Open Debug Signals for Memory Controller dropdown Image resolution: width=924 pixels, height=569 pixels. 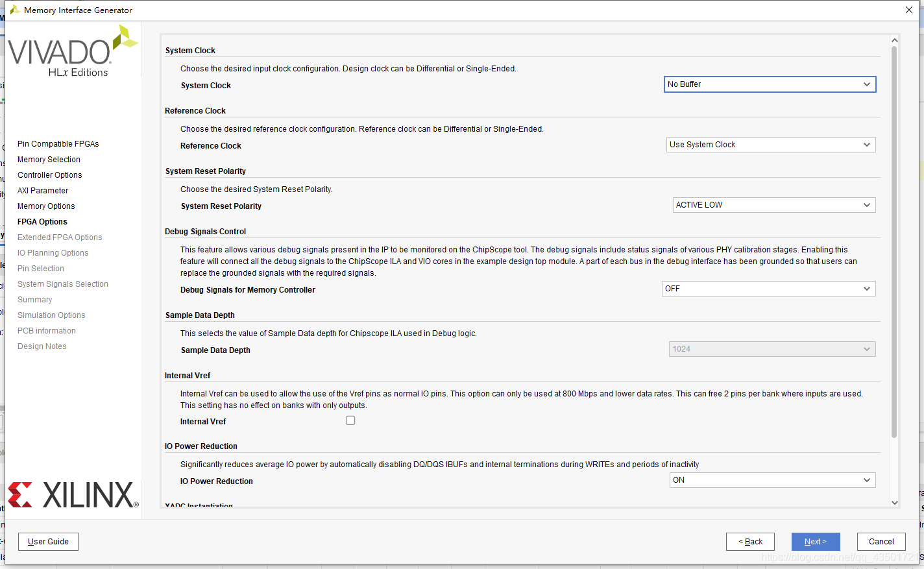[x=769, y=289]
